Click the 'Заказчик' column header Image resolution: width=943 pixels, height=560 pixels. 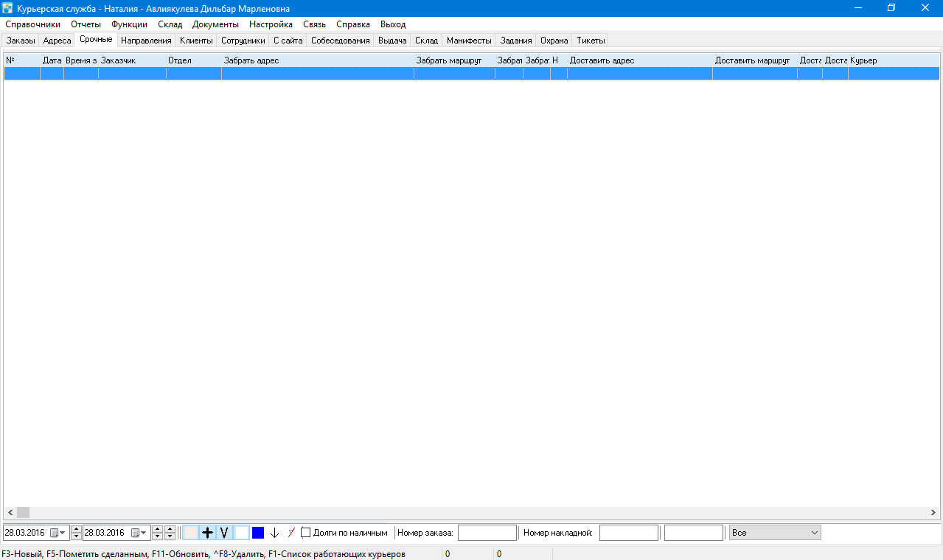[132, 60]
